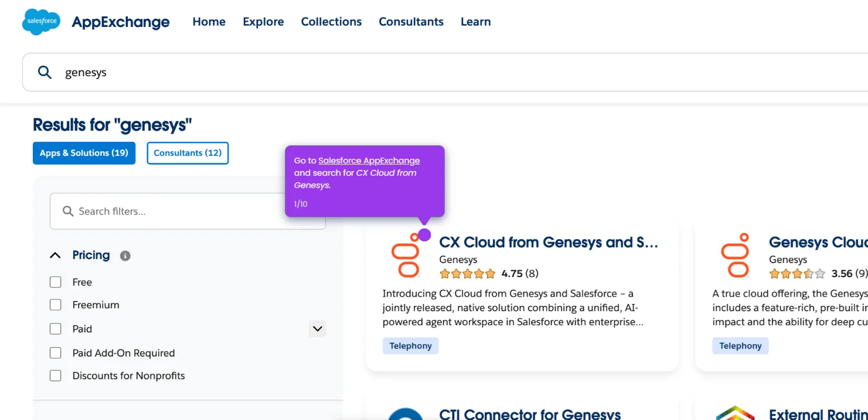Check the Paid pricing filter
This screenshot has height=420, width=868.
coord(56,329)
